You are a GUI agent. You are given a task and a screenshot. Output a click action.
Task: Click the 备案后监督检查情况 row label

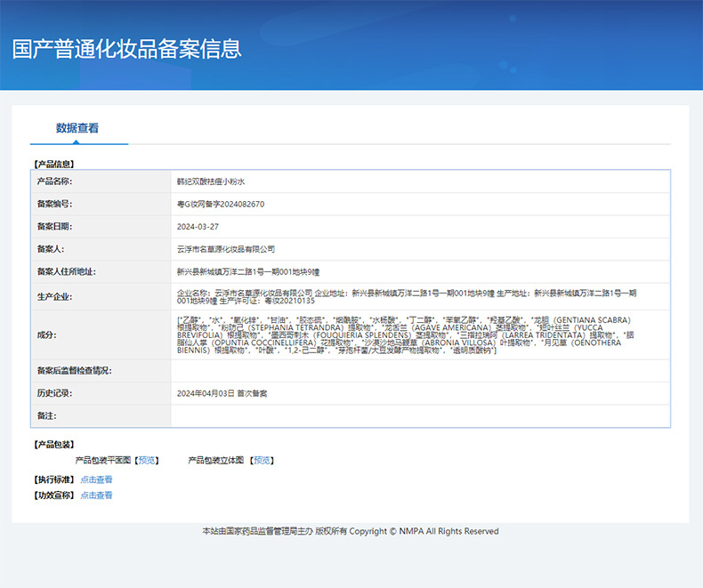coord(74,371)
